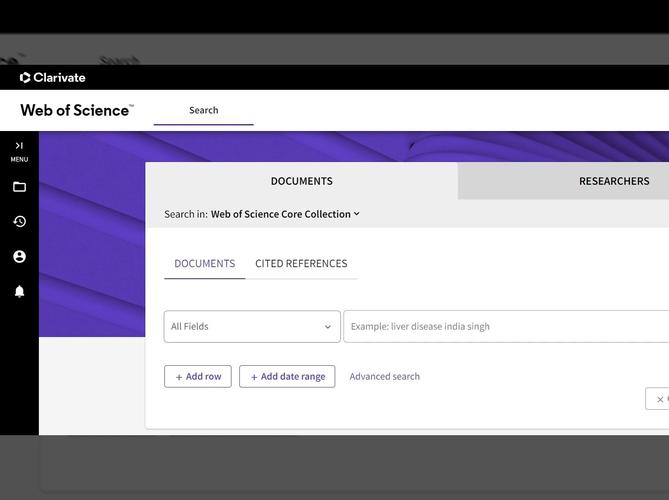Select the underlined DOCUMENTS sub-tab
669x500 pixels.
click(204, 264)
